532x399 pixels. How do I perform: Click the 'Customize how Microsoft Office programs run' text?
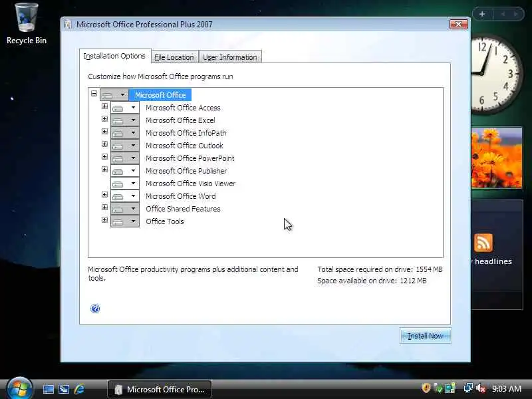(160, 76)
